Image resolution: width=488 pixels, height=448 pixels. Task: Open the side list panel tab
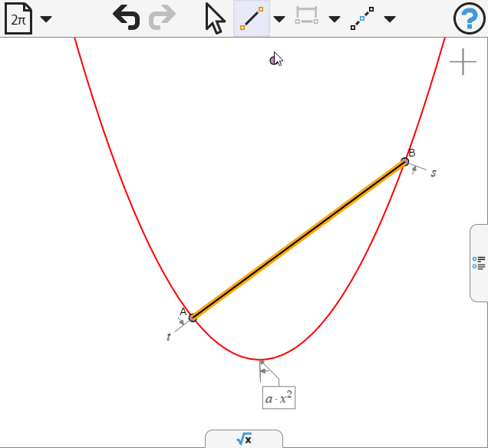point(479,263)
